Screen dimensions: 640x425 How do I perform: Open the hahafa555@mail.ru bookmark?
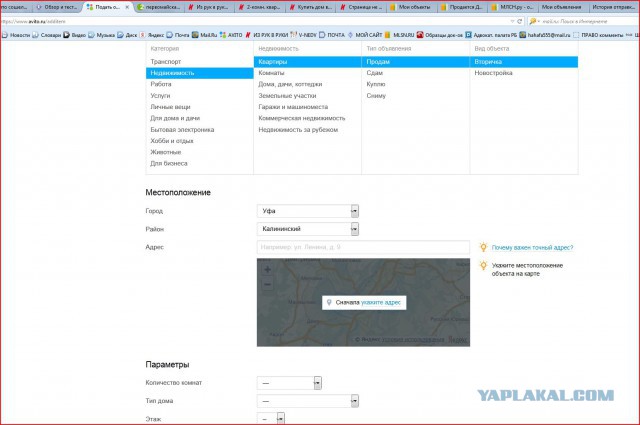pos(545,35)
